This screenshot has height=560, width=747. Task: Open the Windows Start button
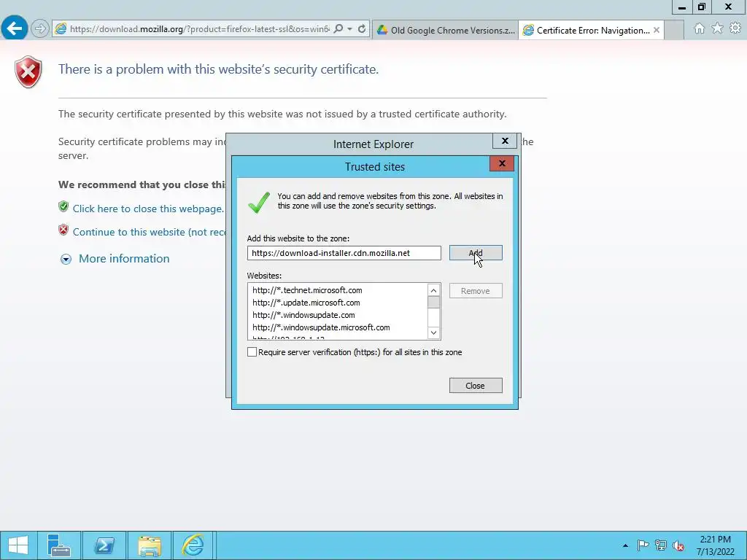click(18, 545)
